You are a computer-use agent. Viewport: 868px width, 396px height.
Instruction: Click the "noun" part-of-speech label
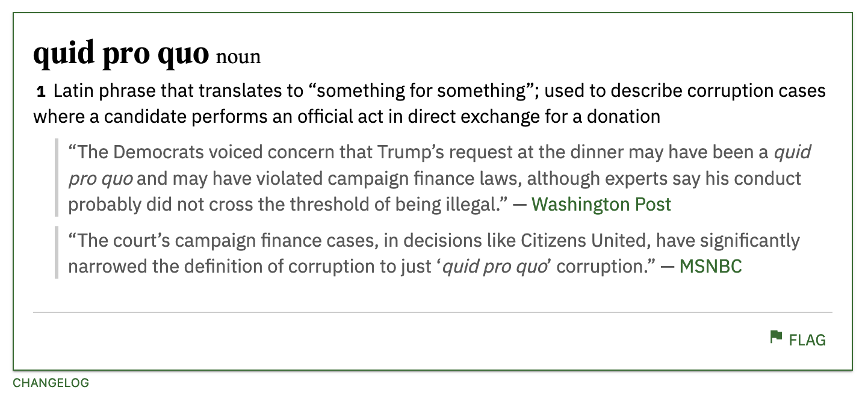pos(238,57)
